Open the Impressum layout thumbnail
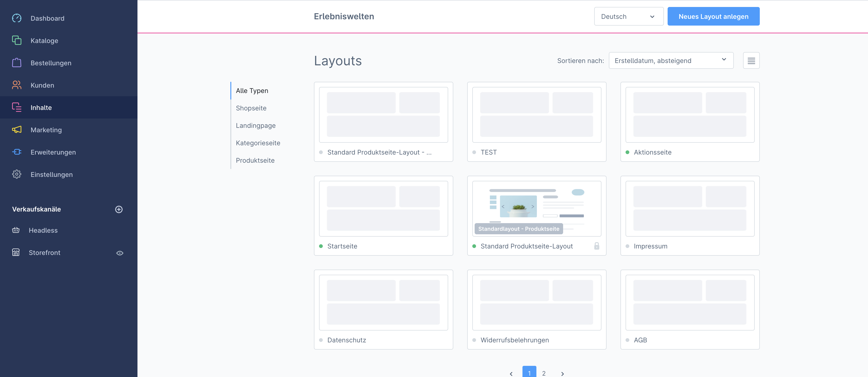The height and width of the screenshot is (377, 868). (690, 208)
